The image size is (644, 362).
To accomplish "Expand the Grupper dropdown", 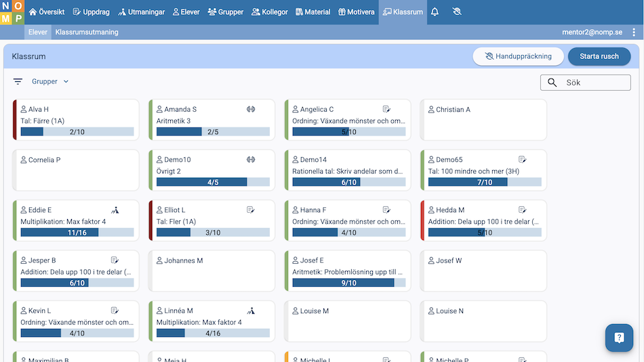I will pyautogui.click(x=50, y=81).
